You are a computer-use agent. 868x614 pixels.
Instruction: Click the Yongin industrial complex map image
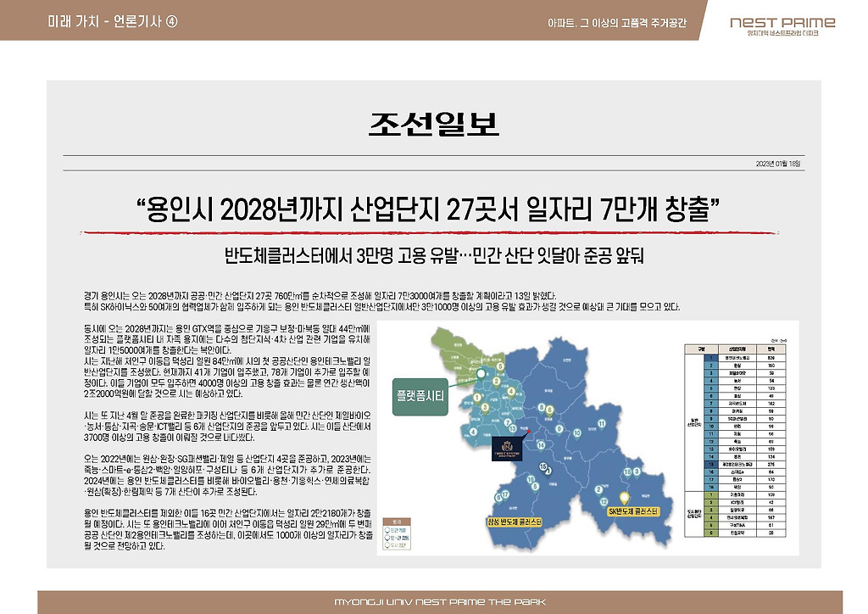pyautogui.click(x=588, y=438)
